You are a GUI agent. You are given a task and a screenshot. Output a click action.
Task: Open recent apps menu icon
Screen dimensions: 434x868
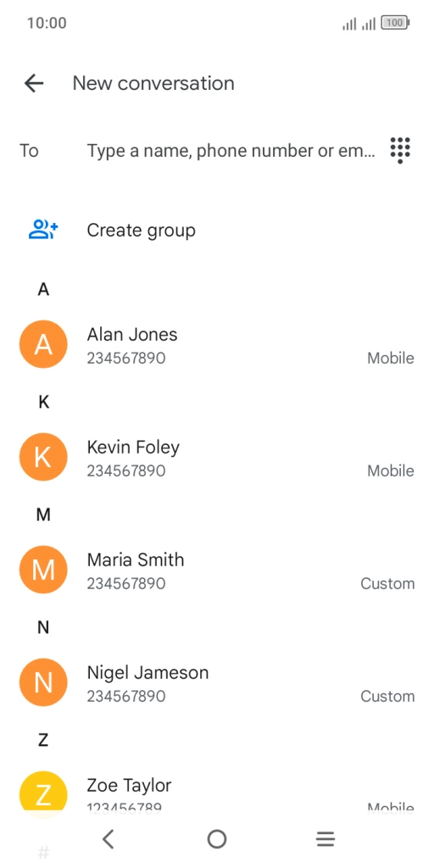click(325, 839)
